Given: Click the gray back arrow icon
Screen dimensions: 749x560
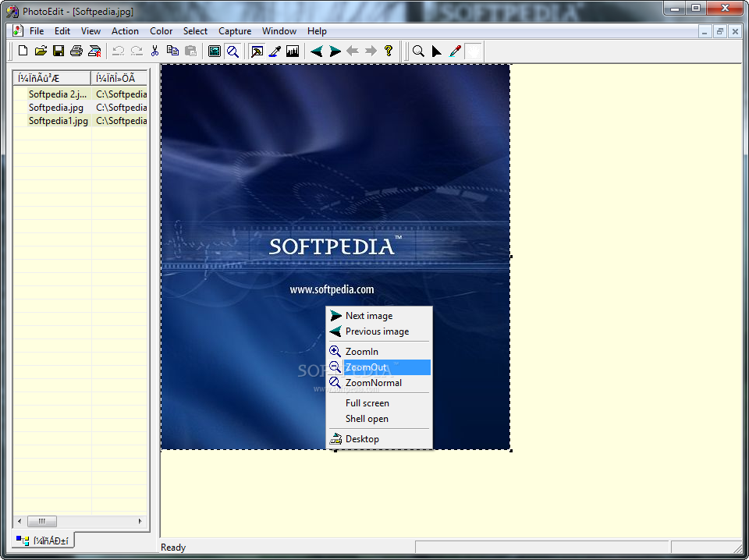Looking at the screenshot, I should click(x=353, y=51).
